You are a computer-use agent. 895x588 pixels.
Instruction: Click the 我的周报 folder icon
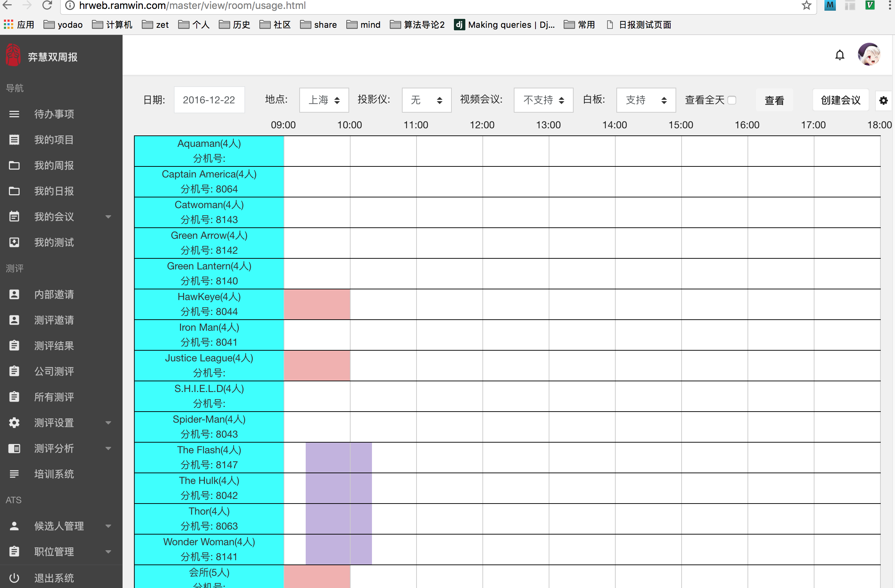(14, 165)
